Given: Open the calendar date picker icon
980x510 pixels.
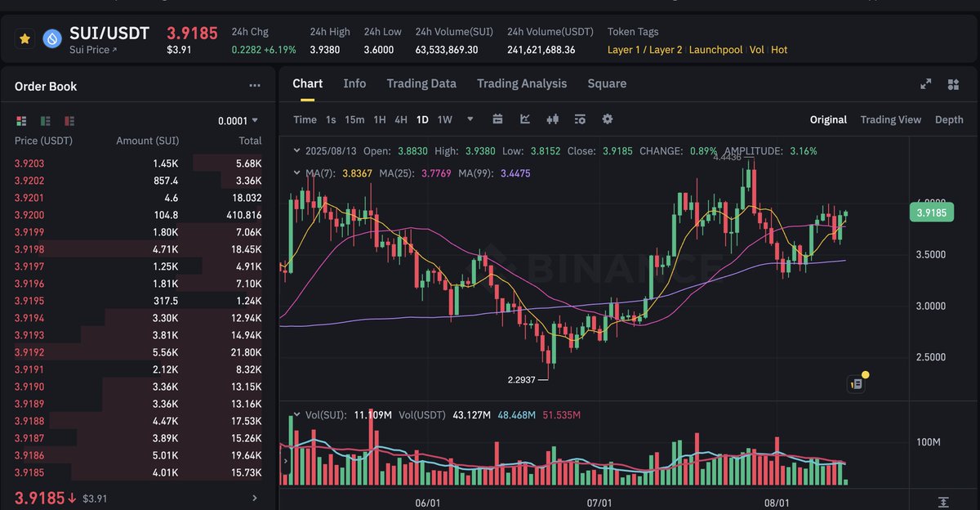Looking at the screenshot, I should [497, 119].
